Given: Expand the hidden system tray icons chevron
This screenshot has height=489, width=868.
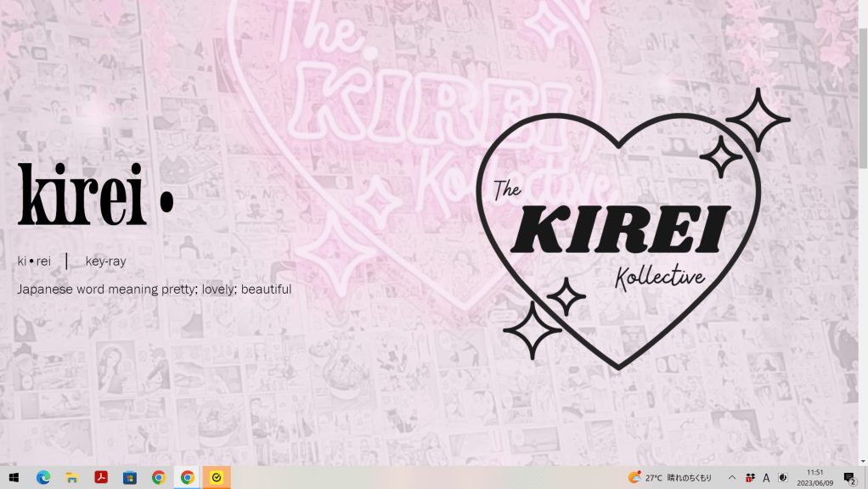Looking at the screenshot, I should tap(732, 478).
